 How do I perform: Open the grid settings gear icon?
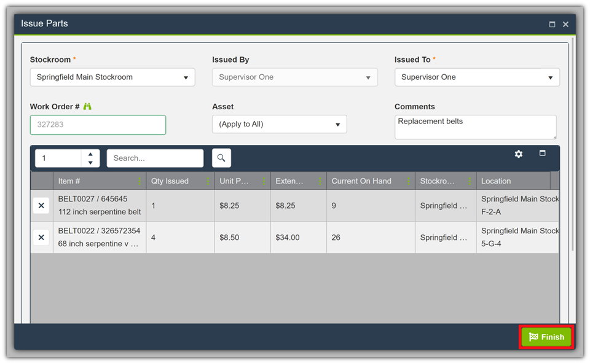pos(519,154)
